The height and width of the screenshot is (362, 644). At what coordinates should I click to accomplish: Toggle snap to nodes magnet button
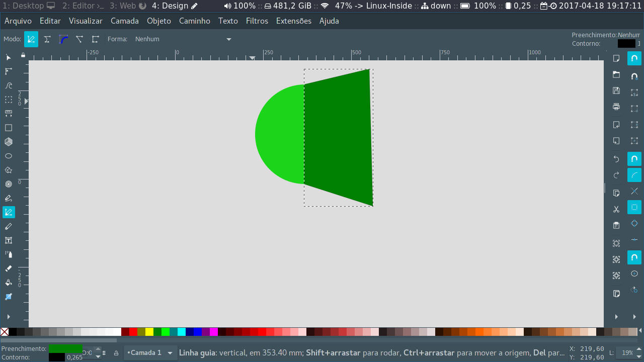[x=634, y=159]
